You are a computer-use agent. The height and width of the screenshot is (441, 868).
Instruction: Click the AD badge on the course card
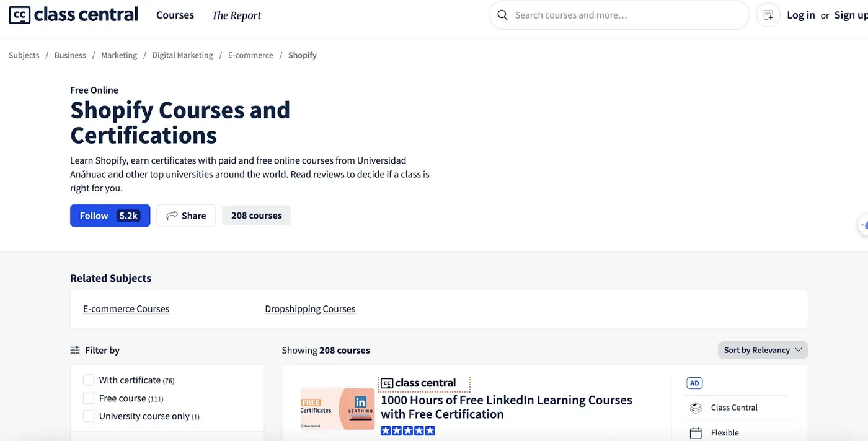coord(694,383)
